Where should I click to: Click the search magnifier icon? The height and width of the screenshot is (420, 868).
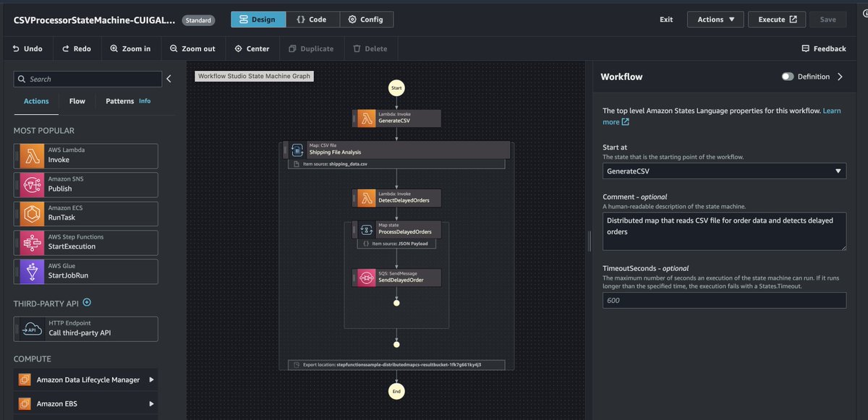pyautogui.click(x=22, y=79)
